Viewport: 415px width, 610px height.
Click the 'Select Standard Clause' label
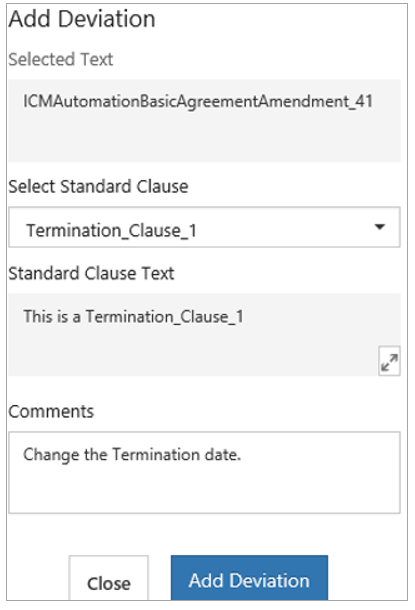98,186
